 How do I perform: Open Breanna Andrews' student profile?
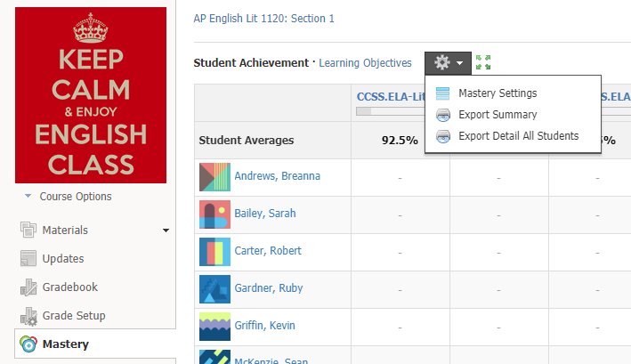coord(277,176)
